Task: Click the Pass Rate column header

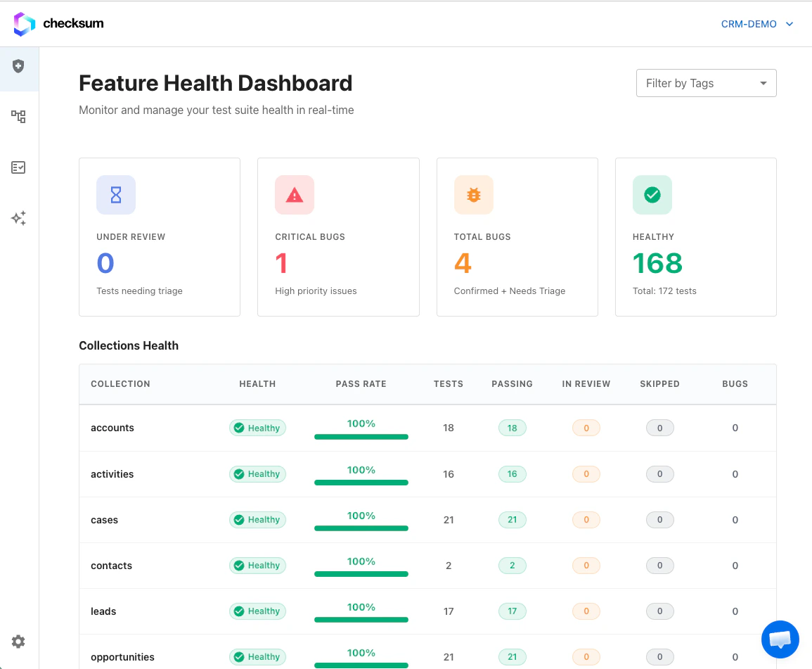Action: (361, 384)
